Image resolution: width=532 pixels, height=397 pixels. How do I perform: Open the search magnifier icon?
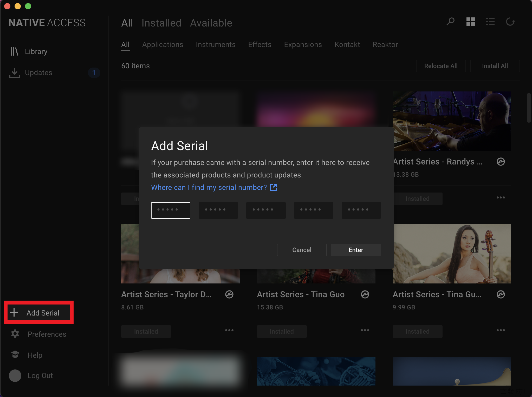pos(450,22)
